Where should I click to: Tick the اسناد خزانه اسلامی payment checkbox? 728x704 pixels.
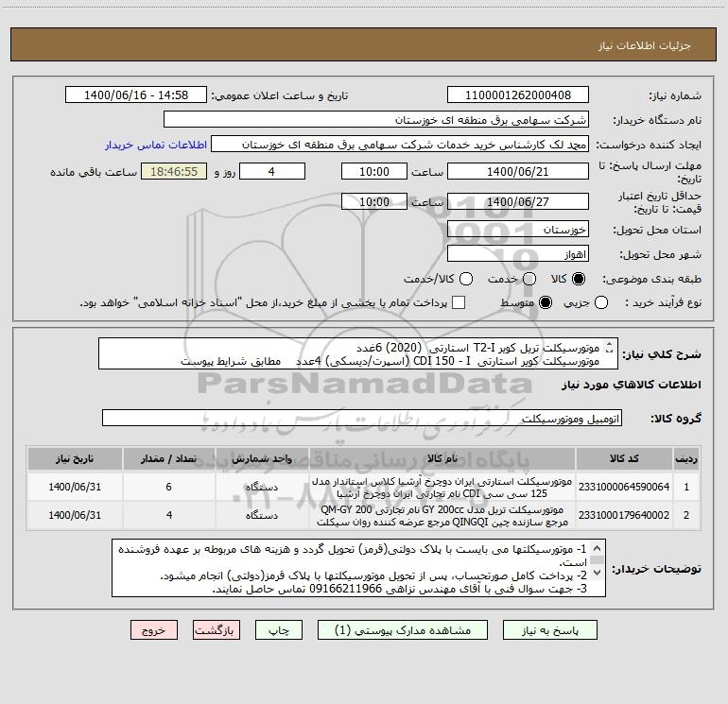(459, 302)
